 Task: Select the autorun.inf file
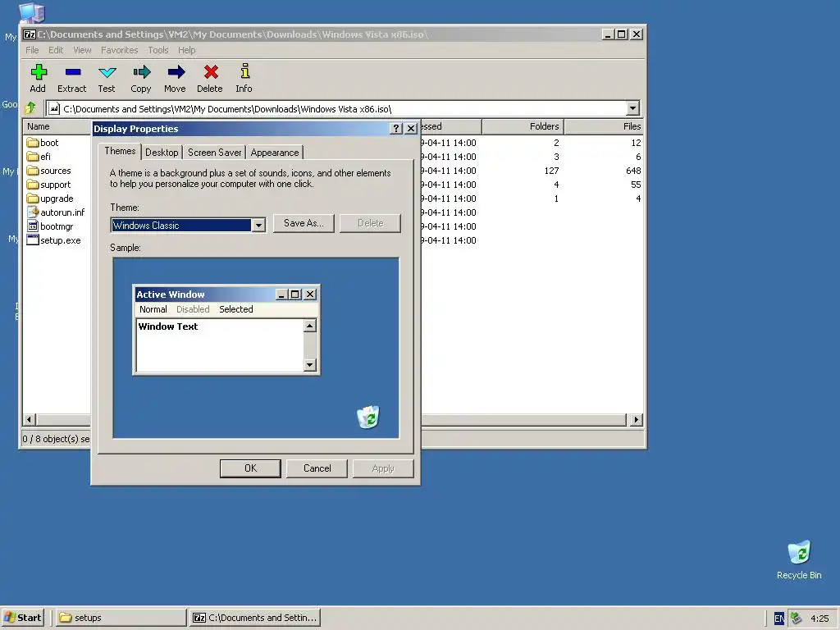pos(56,212)
